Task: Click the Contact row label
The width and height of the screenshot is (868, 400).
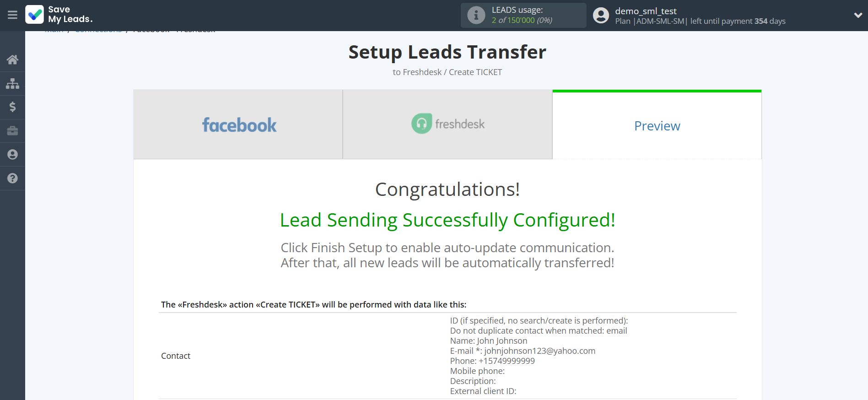Action: [x=176, y=356]
